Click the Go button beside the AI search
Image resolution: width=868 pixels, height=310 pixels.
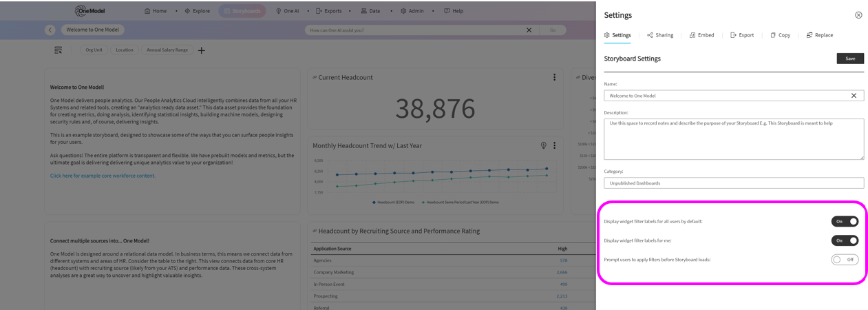click(553, 30)
